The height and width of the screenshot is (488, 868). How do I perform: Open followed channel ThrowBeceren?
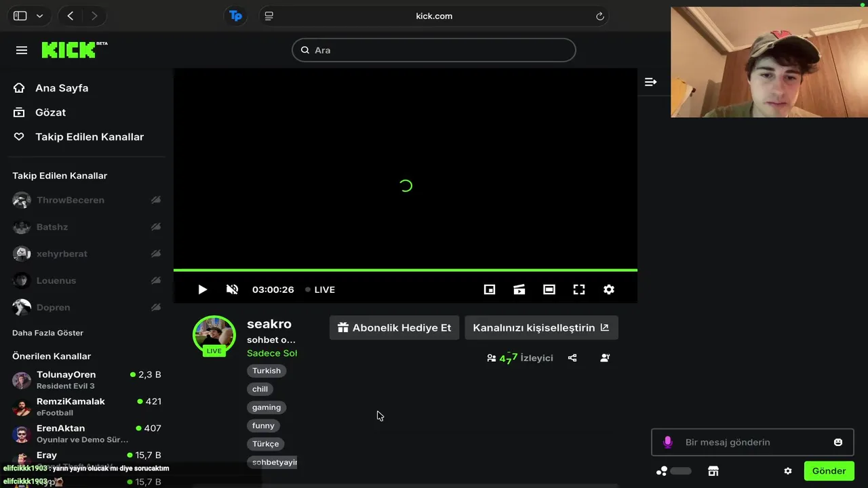pos(71,200)
